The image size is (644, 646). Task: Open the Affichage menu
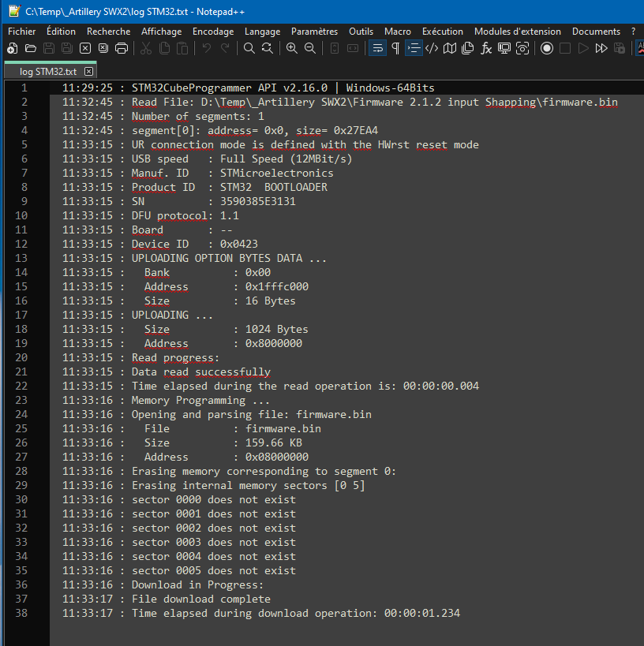pos(161,32)
